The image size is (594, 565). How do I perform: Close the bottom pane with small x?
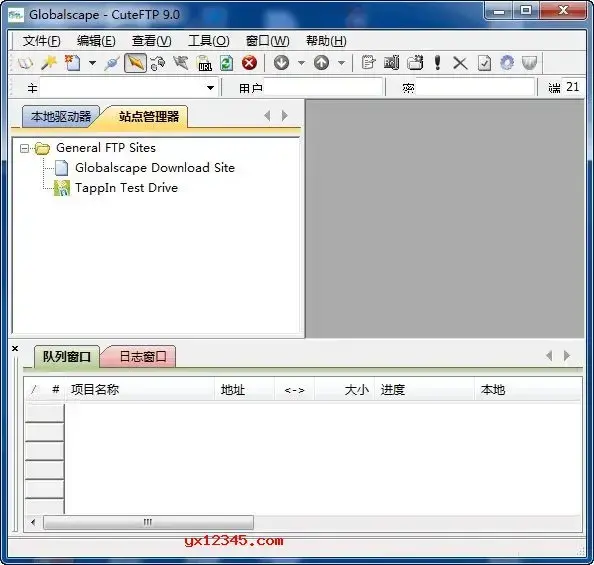(15, 348)
